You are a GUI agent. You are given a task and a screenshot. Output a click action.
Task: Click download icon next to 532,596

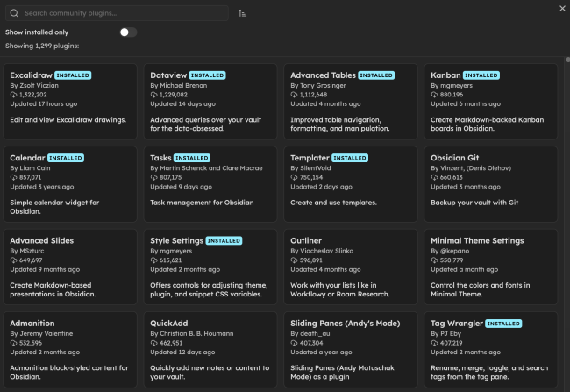tap(13, 343)
